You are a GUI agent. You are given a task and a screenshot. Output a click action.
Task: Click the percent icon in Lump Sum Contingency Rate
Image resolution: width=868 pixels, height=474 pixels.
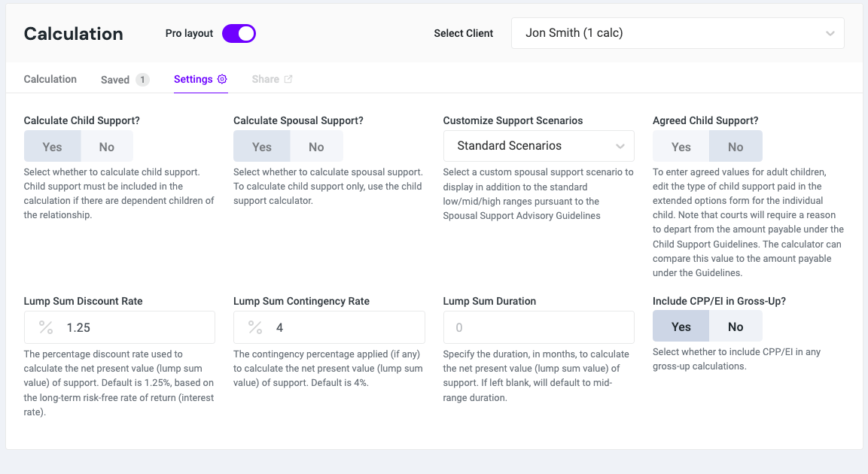255,327
